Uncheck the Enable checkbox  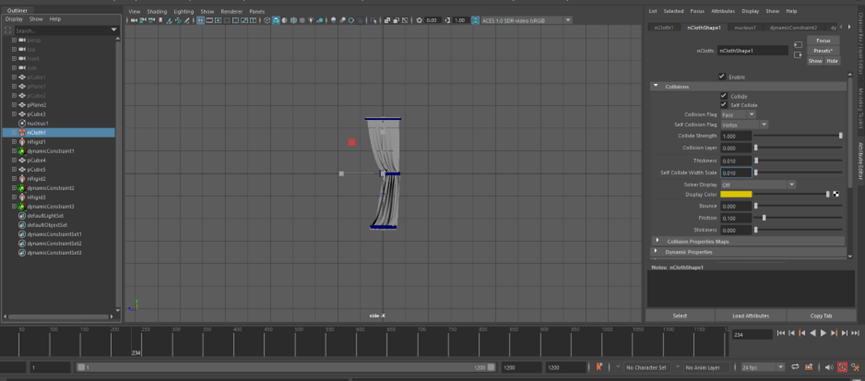click(722, 77)
